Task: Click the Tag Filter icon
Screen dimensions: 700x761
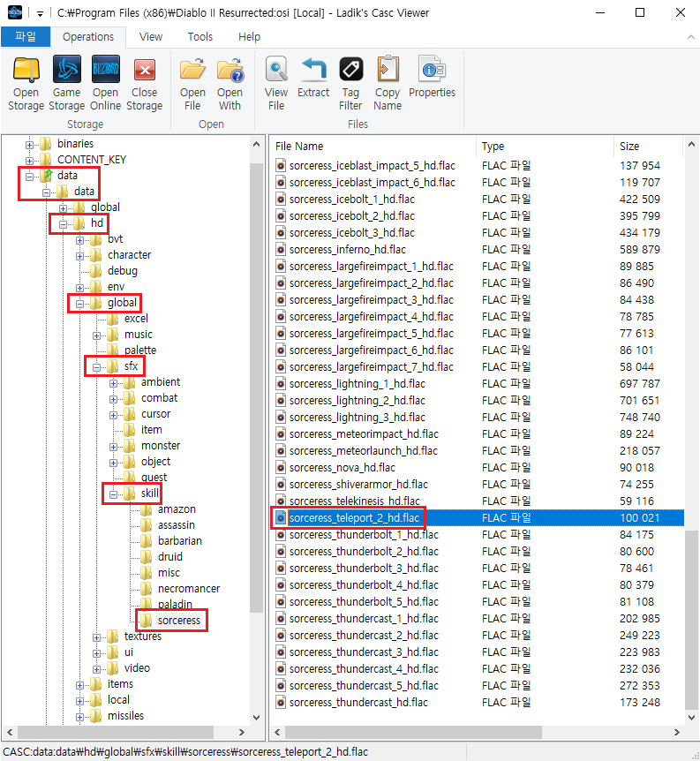Action: (x=350, y=69)
